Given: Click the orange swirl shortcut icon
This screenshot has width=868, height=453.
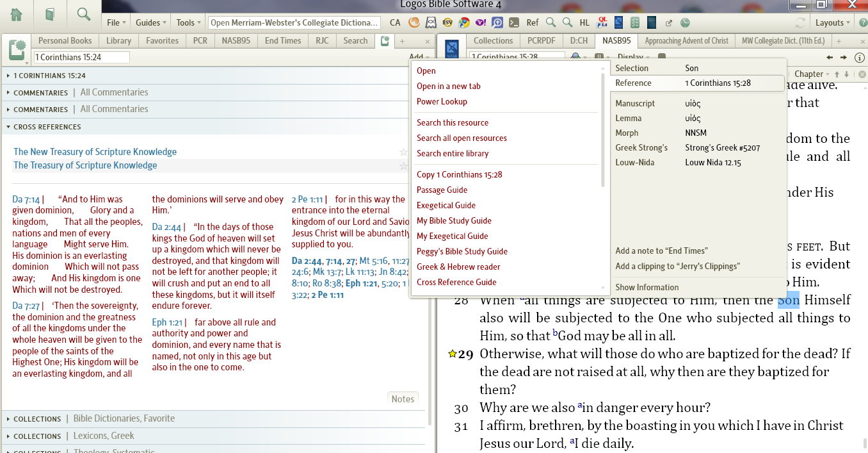Looking at the screenshot, I should 414,22.
